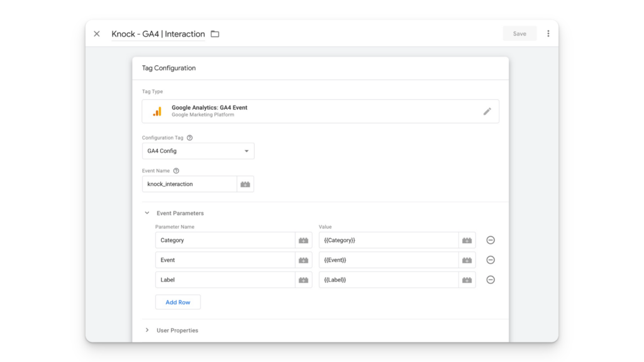Close the tag editor panel
Image resolution: width=644 pixels, height=362 pixels.
tap(96, 34)
